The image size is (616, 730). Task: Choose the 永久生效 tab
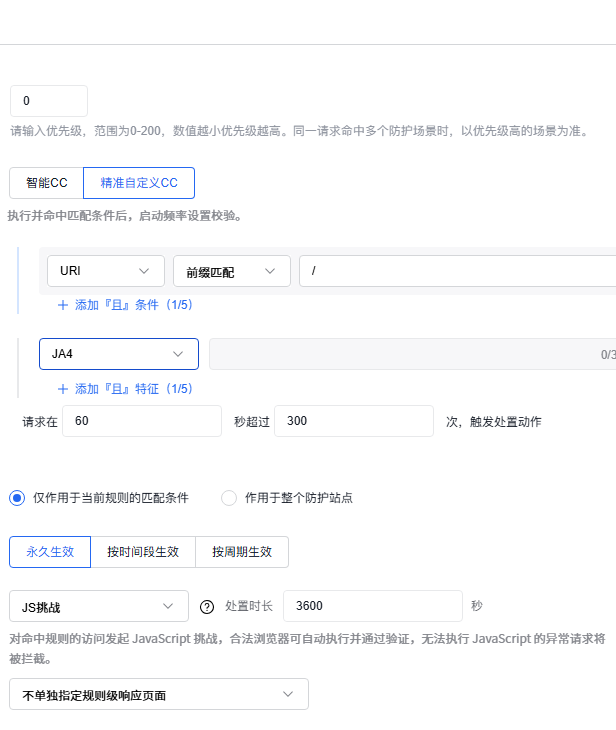pyautogui.click(x=50, y=552)
